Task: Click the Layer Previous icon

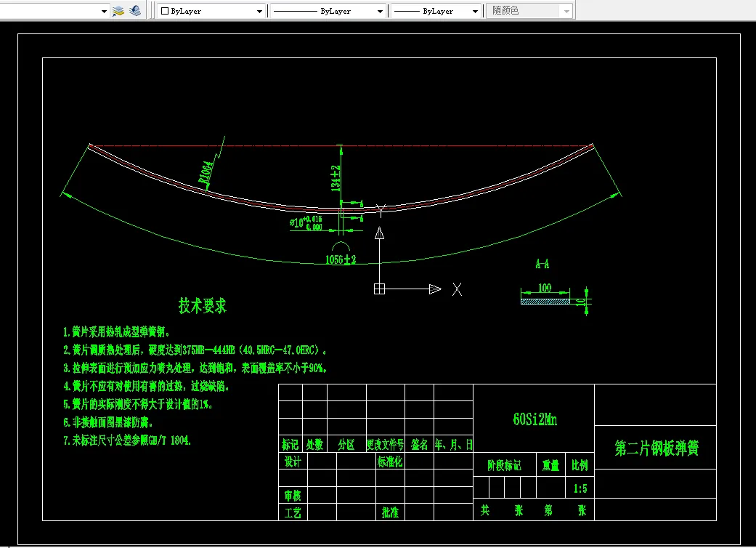Action: coord(135,11)
